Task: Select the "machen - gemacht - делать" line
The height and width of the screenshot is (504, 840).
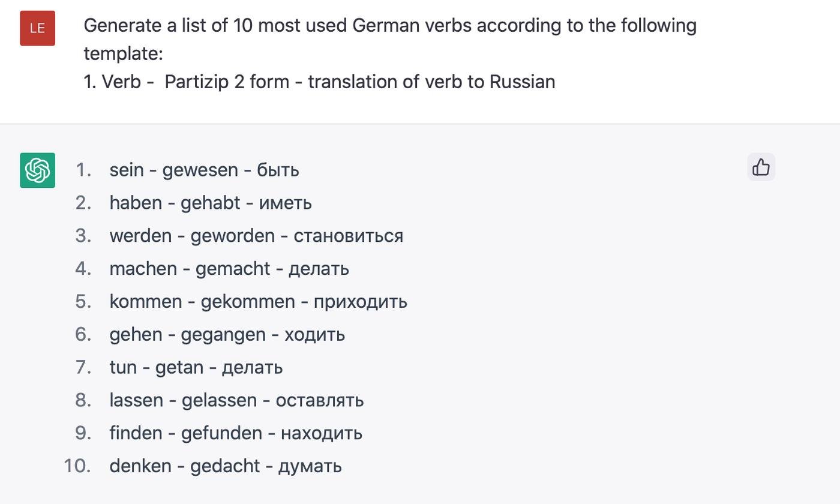Action: 229,269
